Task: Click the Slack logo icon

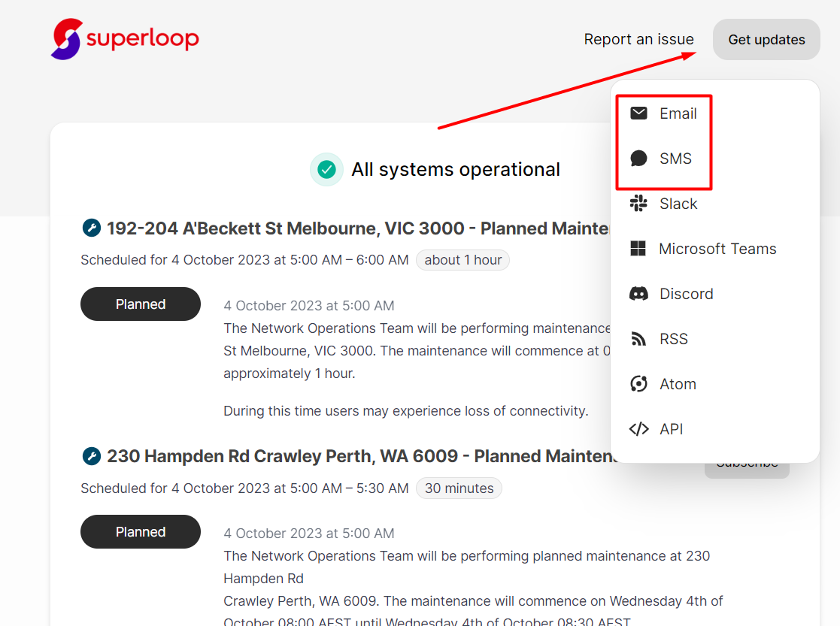Action: [x=638, y=204]
